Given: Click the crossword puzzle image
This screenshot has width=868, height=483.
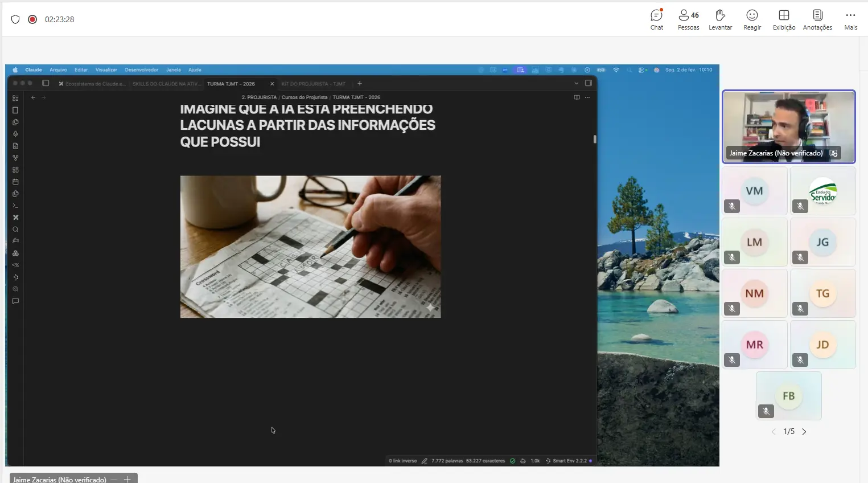Looking at the screenshot, I should (310, 246).
